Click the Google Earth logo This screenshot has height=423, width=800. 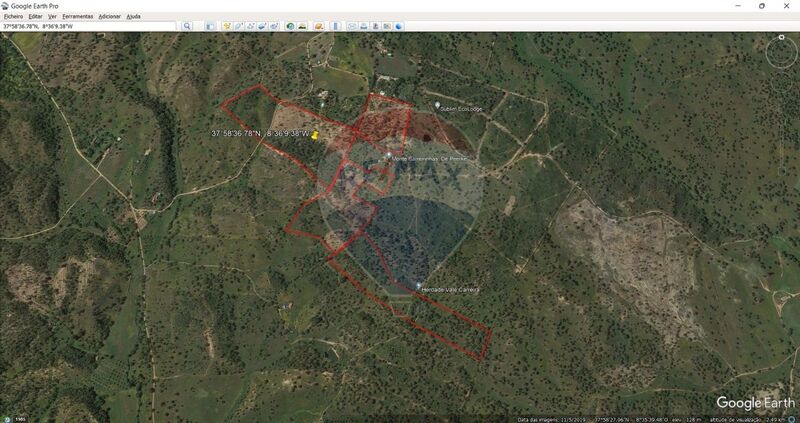756,403
